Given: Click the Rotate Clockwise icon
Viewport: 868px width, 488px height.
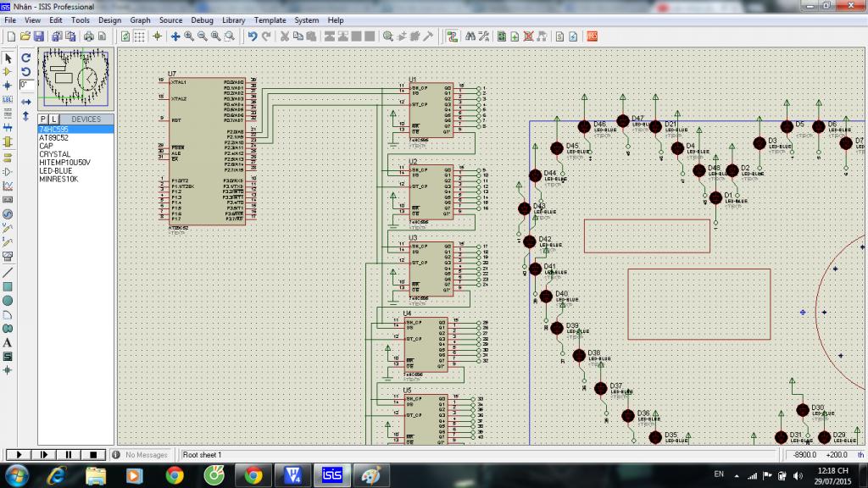Looking at the screenshot, I should pyautogui.click(x=26, y=58).
